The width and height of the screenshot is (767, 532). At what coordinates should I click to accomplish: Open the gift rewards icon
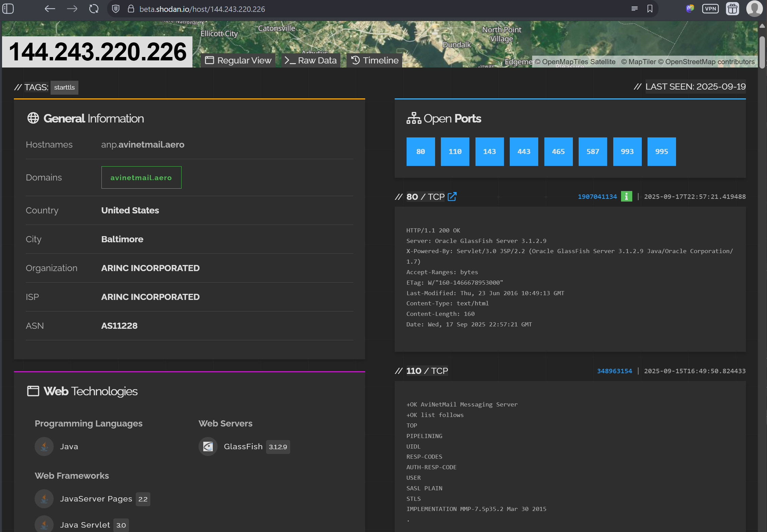pos(732,9)
